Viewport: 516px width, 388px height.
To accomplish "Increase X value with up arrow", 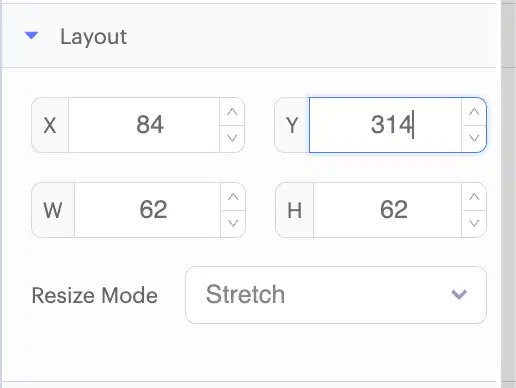I will click(232, 112).
